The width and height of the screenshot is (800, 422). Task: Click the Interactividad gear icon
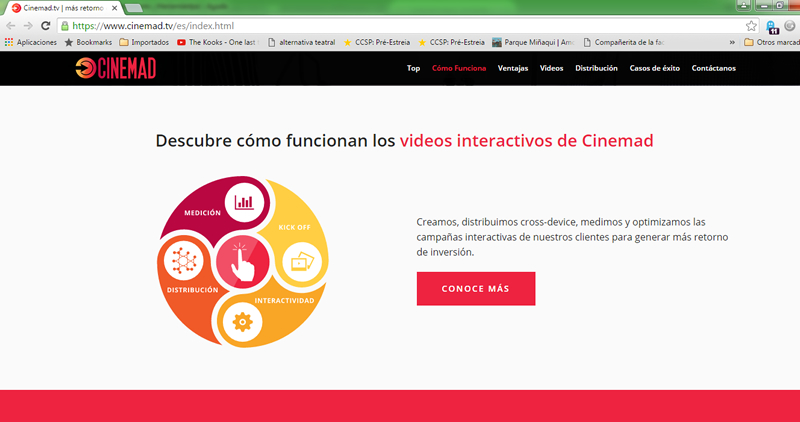pyautogui.click(x=242, y=322)
